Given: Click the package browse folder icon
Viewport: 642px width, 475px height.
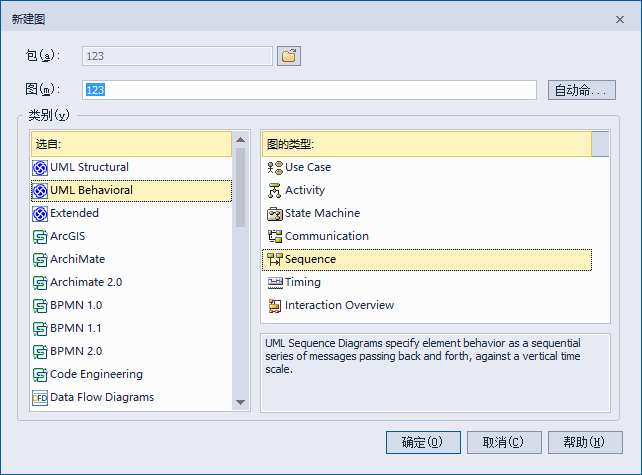Looking at the screenshot, I should [289, 56].
